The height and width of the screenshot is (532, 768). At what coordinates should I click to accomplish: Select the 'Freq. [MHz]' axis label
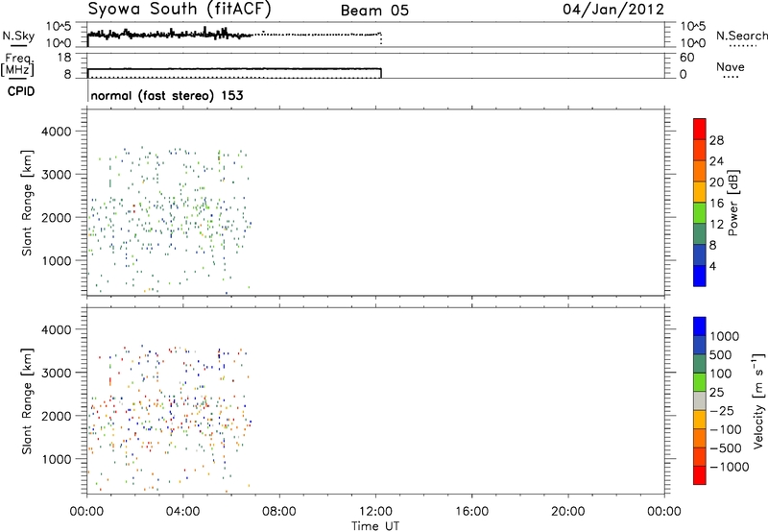point(18,64)
